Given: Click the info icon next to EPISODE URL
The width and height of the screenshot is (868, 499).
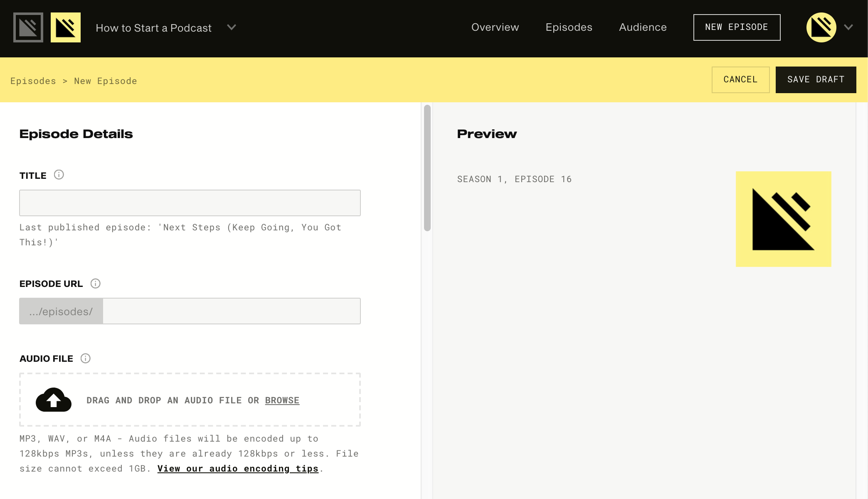Looking at the screenshot, I should tap(95, 283).
